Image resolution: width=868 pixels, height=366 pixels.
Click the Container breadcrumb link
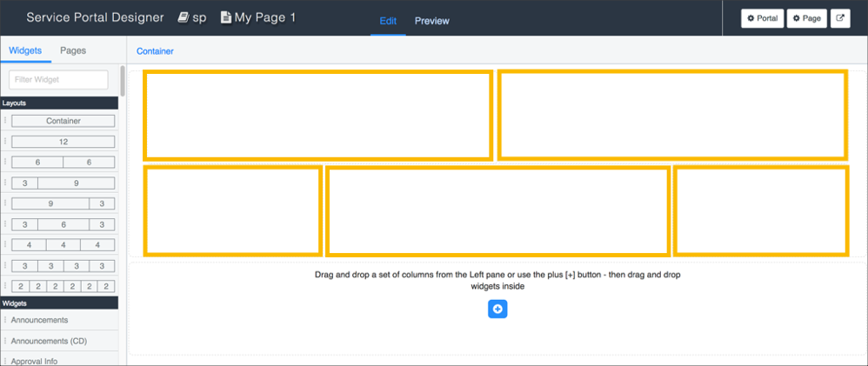[155, 51]
